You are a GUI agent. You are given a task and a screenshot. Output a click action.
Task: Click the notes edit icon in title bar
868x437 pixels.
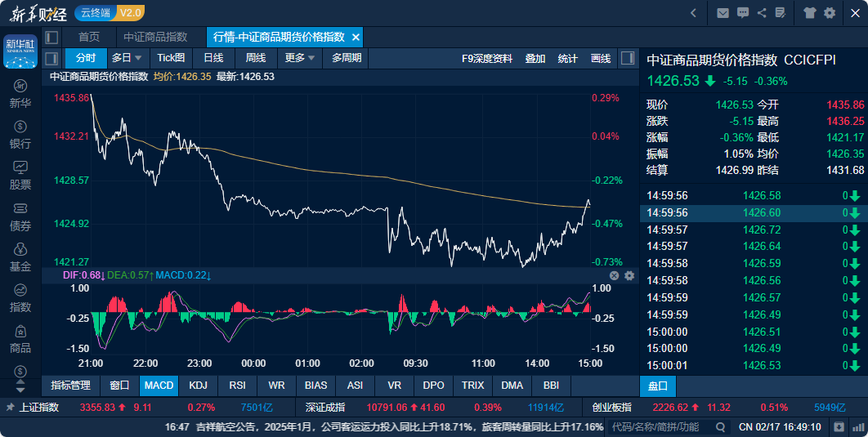[781, 12]
